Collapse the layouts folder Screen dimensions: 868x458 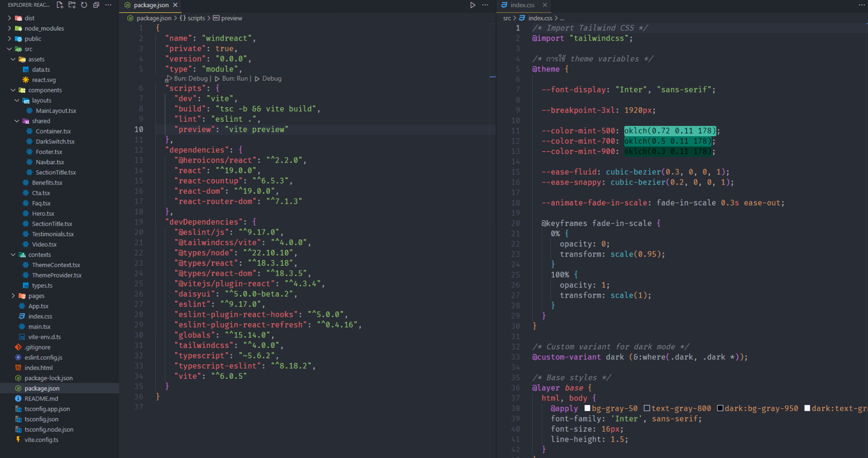tap(17, 100)
